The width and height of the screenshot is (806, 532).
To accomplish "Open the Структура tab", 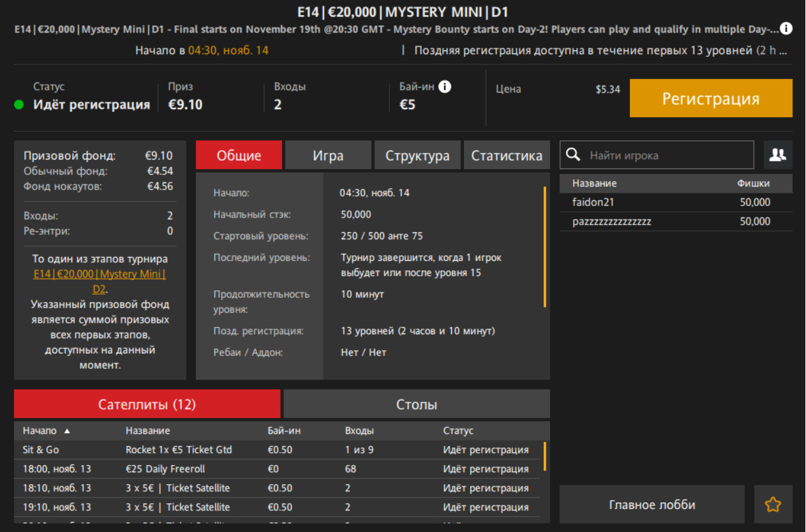I will [417, 156].
